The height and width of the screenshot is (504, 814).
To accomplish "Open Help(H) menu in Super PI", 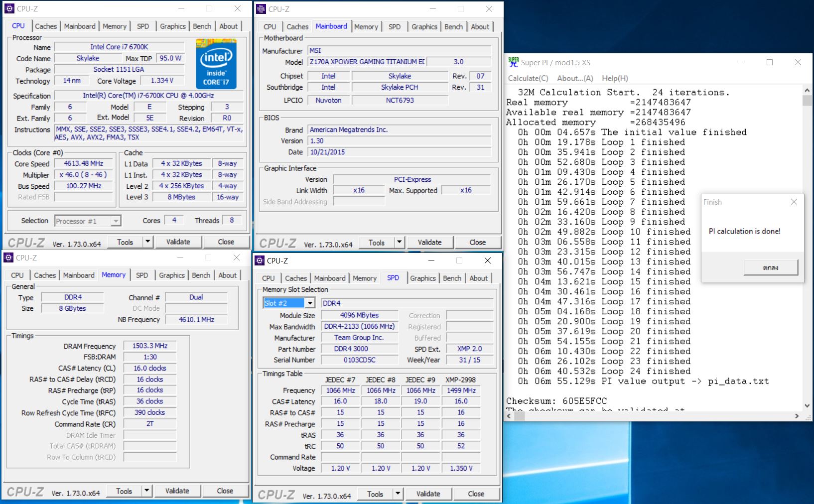I will [615, 78].
